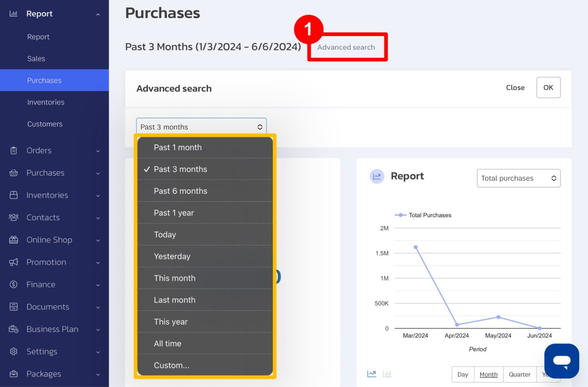Click the Finance dollar icon
The height and width of the screenshot is (387, 588).
[14, 284]
